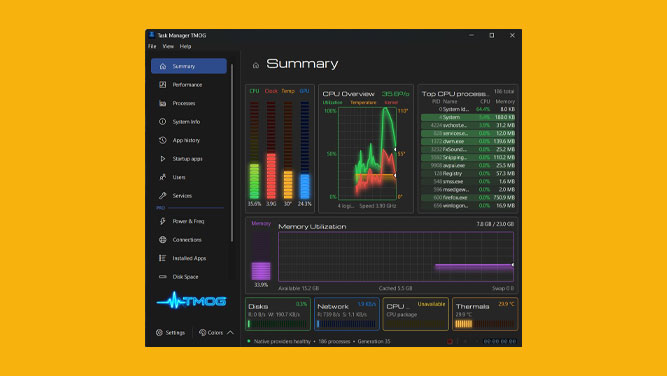Click the CPU Overview utilization graph

coord(367,154)
